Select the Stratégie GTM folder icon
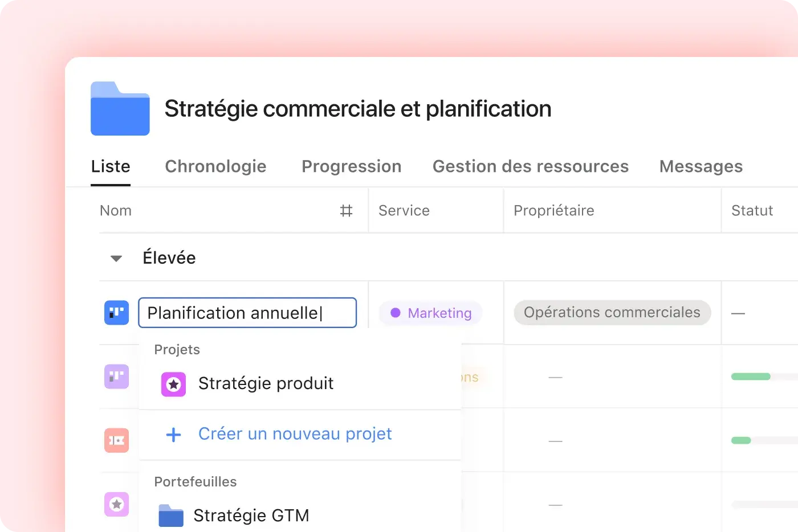This screenshot has width=798, height=532. (171, 515)
